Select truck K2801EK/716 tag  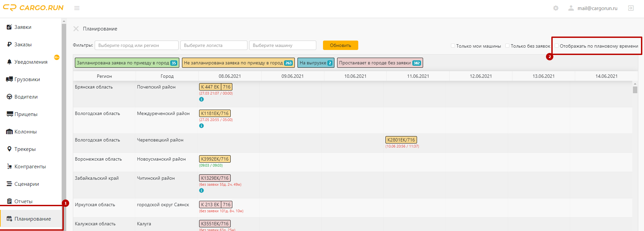point(401,140)
